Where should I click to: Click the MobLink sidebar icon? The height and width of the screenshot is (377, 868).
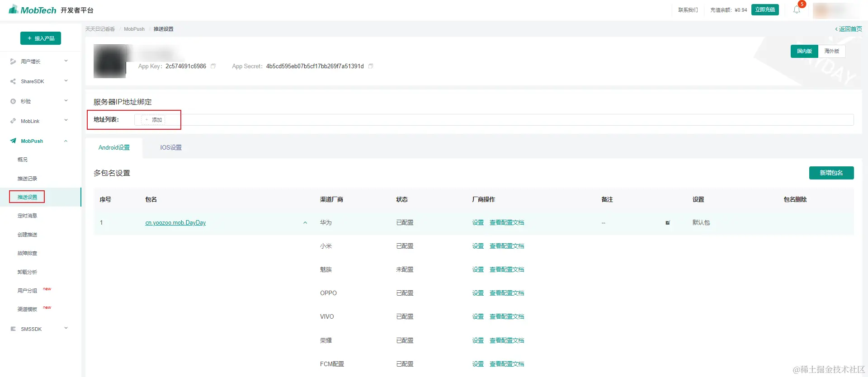pos(13,121)
